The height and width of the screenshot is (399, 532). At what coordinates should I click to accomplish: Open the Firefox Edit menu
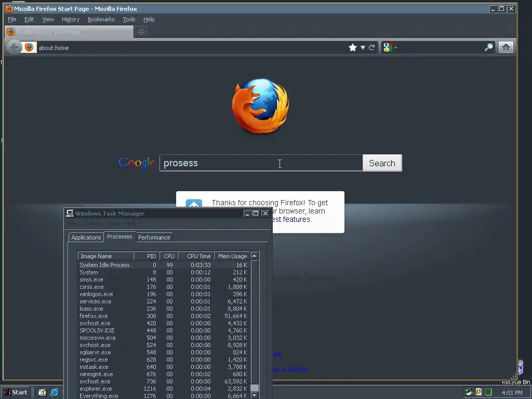[x=29, y=19]
